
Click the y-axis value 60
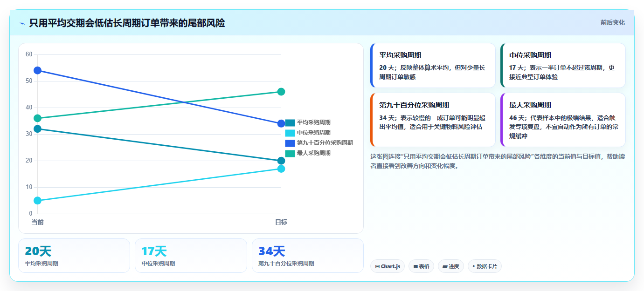click(x=29, y=54)
